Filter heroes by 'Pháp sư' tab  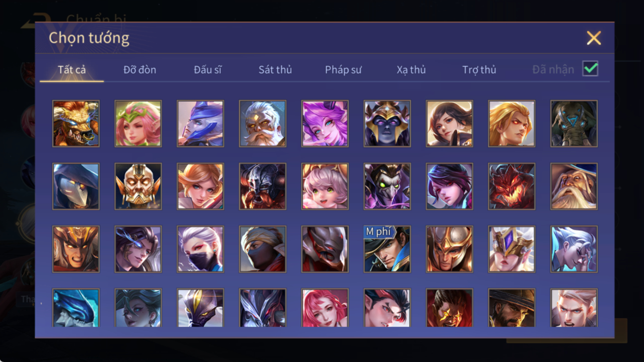(x=343, y=70)
